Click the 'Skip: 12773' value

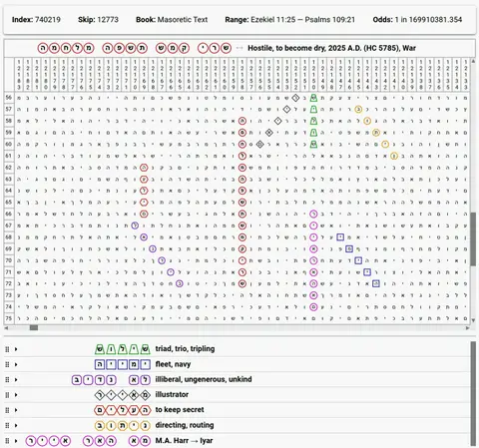pos(98,20)
